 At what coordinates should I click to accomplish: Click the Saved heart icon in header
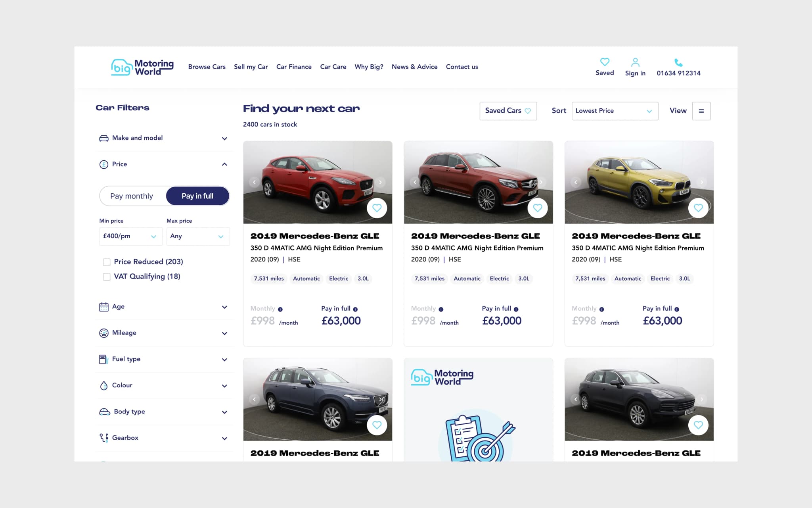(x=604, y=62)
